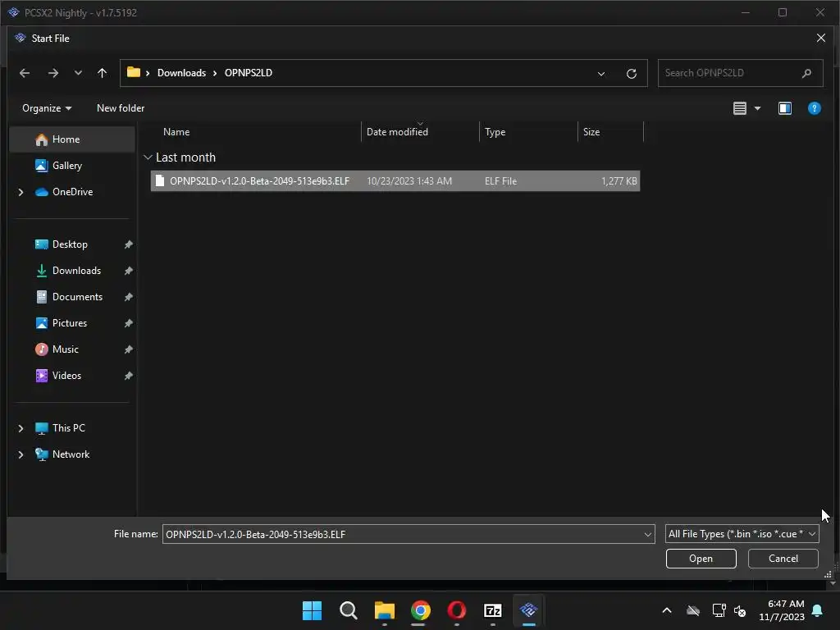Expand the address bar history dropdown
840x630 pixels.
pyautogui.click(x=601, y=73)
